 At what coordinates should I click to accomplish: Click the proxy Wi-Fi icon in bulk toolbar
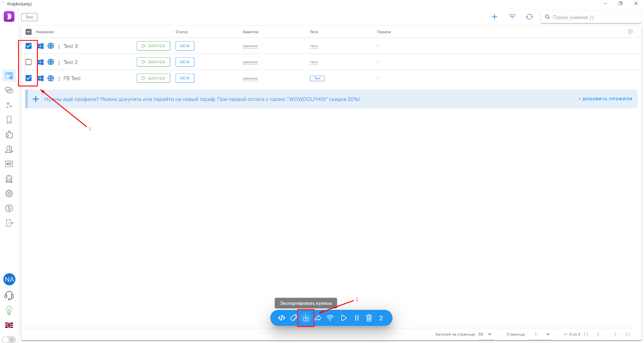point(330,318)
